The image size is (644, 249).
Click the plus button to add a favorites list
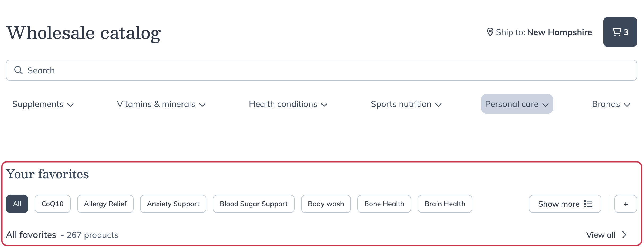(625, 204)
